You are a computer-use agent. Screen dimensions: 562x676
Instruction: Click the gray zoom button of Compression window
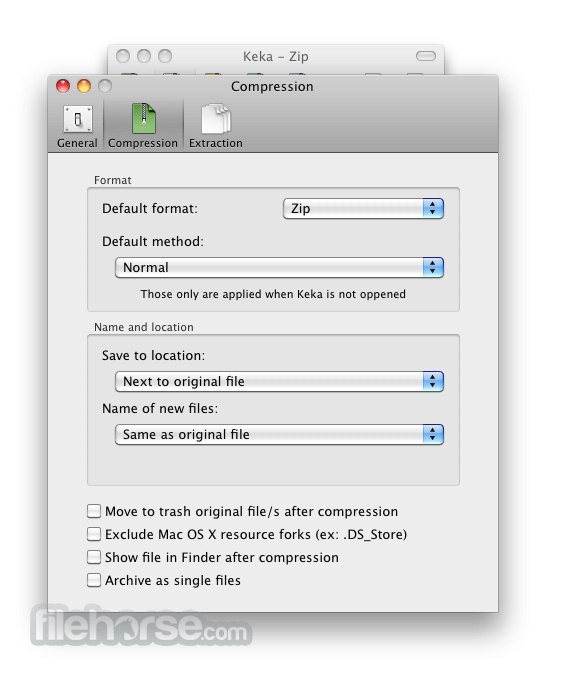click(105, 86)
